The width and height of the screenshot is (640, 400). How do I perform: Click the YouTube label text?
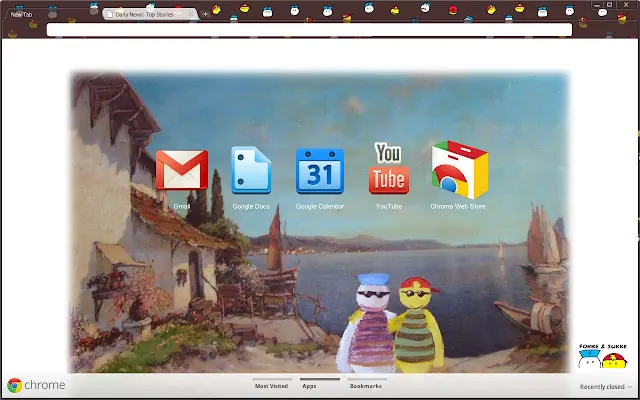point(389,206)
